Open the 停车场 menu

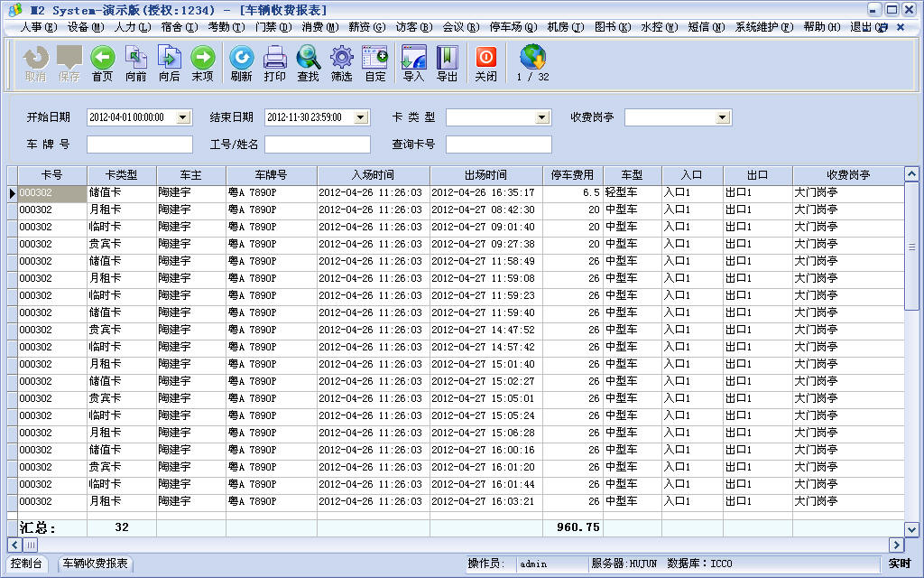click(512, 27)
